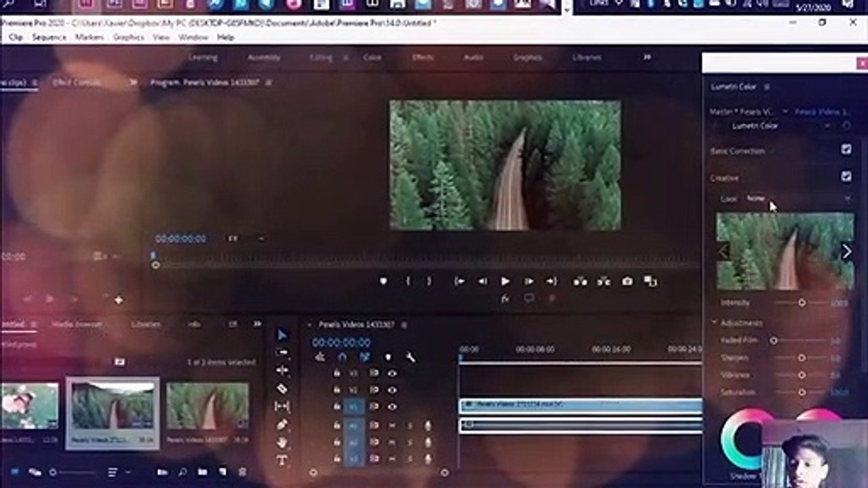Click the timeline Add Marker shield icon

click(x=388, y=357)
